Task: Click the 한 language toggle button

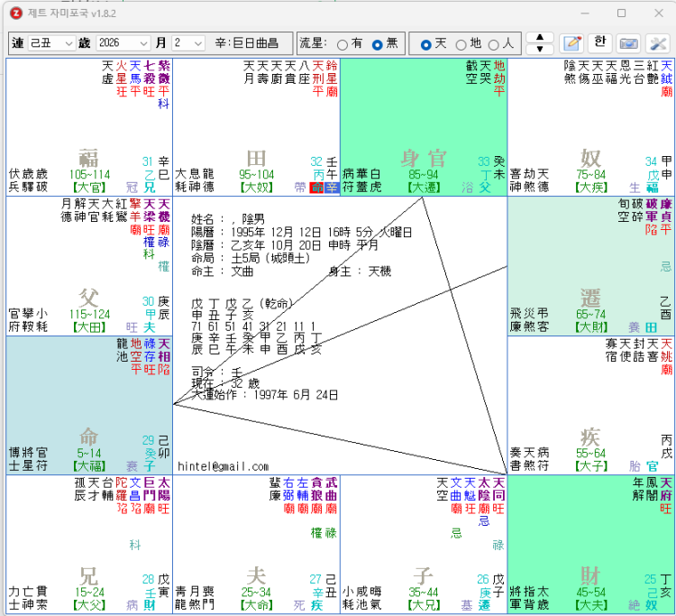Action: point(599,43)
